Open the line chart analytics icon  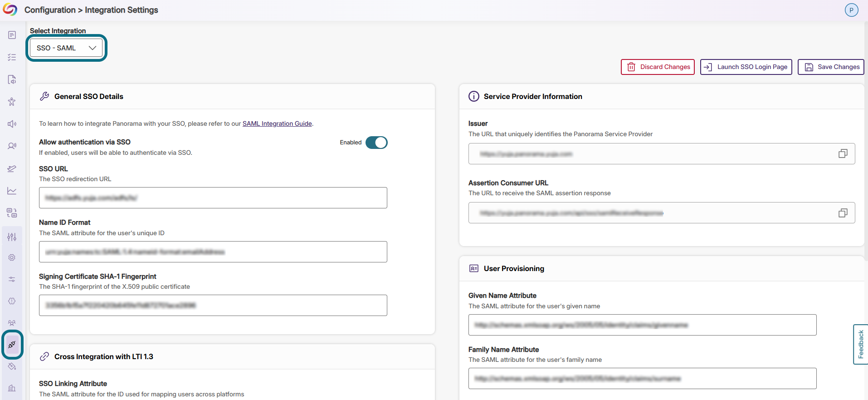point(12,191)
